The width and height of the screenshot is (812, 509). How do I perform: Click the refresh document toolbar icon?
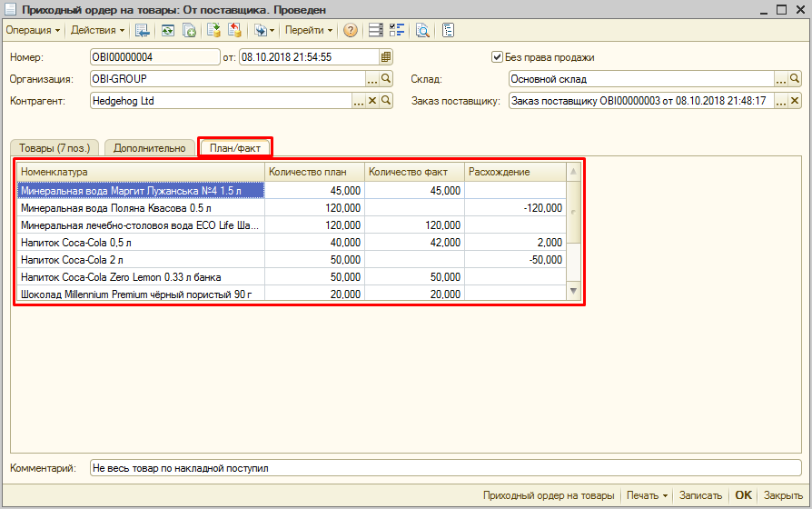(168, 30)
